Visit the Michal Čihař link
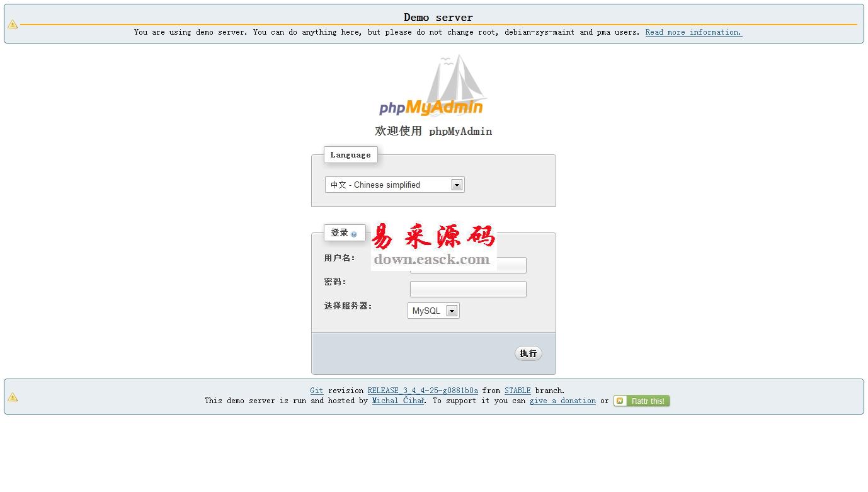The image size is (868, 492). coord(399,401)
